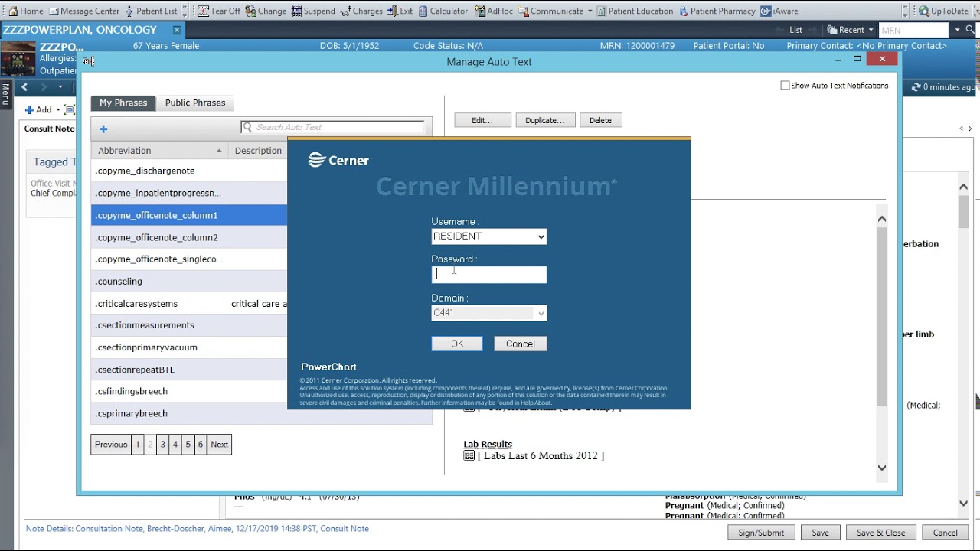Screen dimensions: 980x551
Task: Click the Exit toolbar icon
Action: click(400, 11)
